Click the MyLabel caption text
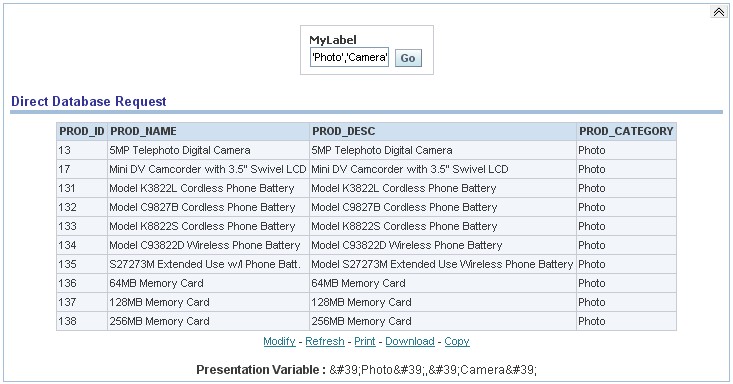733x384 pixels. tap(333, 40)
